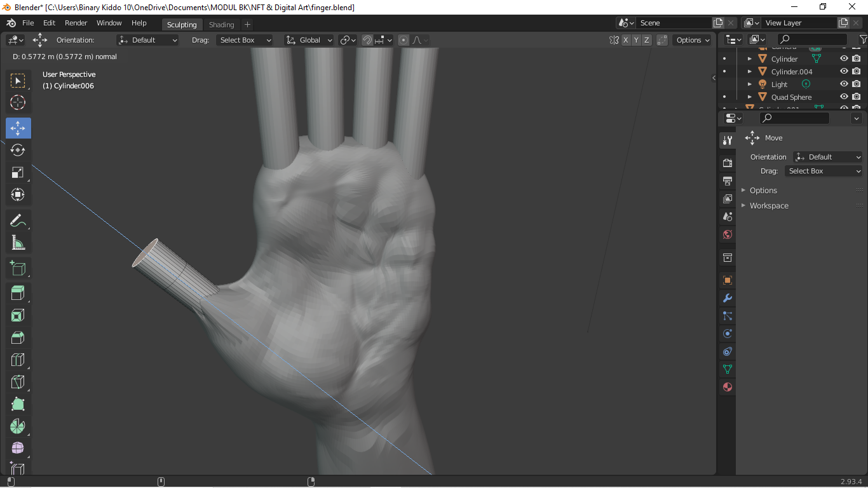Disable Quad Sphere in renders camera icon

tap(857, 97)
